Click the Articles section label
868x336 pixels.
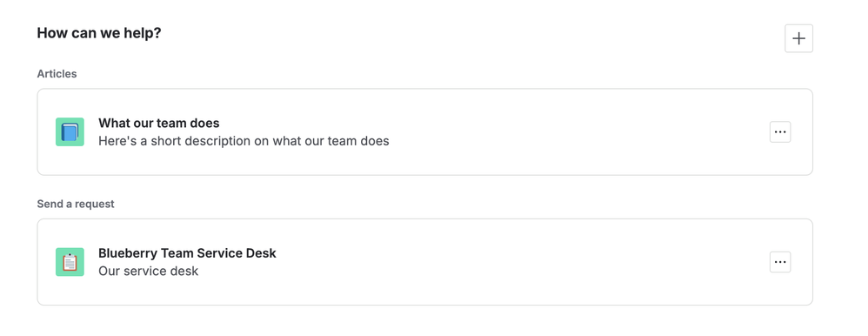(x=57, y=74)
